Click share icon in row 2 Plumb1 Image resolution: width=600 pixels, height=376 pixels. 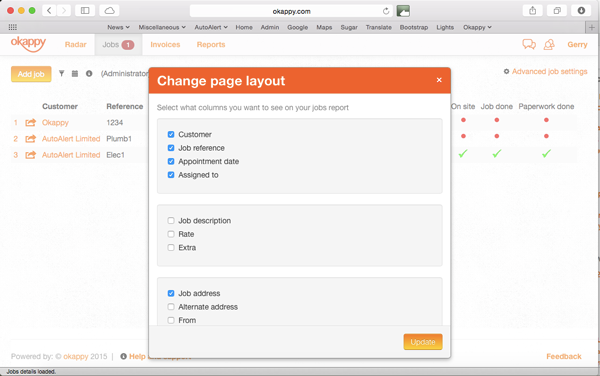(31, 138)
